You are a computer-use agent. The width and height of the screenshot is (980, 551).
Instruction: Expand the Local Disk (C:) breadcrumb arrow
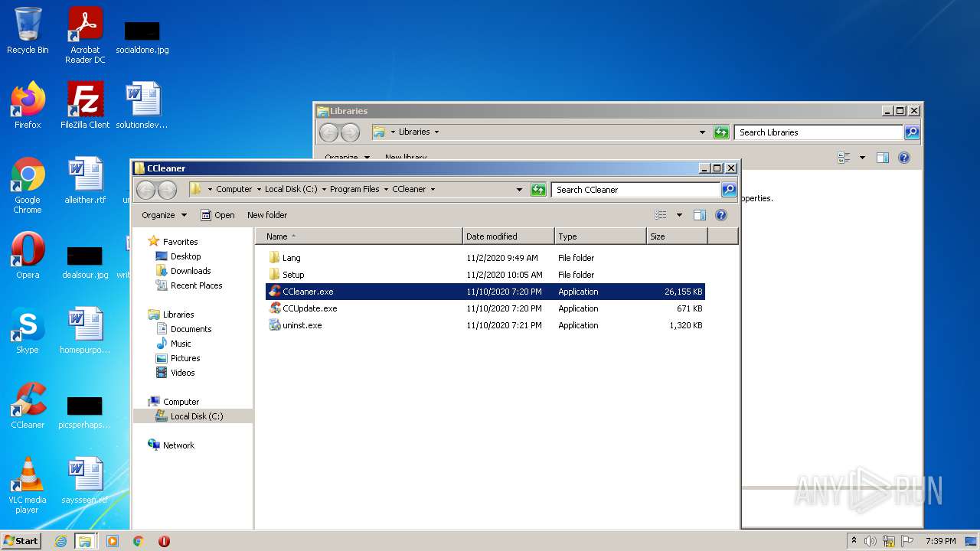324,190
